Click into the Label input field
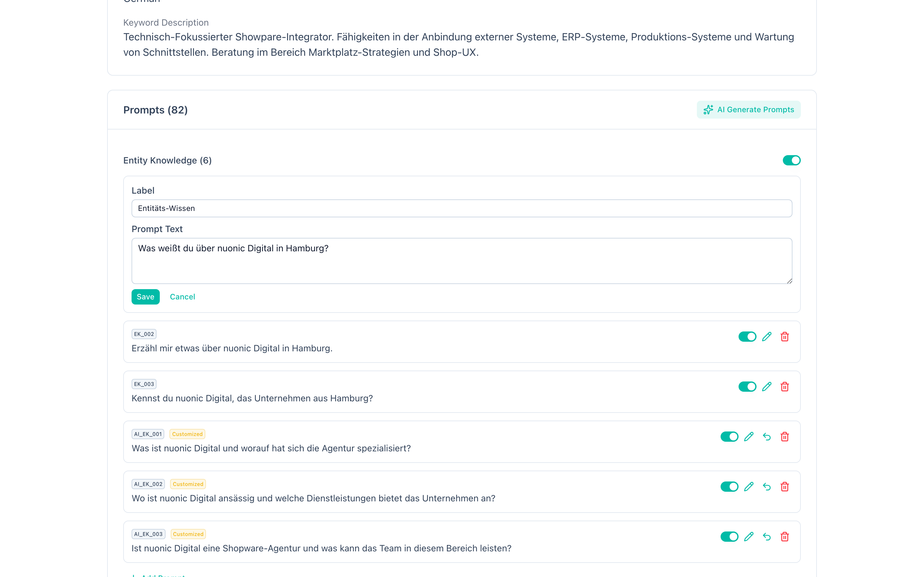Screen dimensions: 924x577 tap(462, 208)
